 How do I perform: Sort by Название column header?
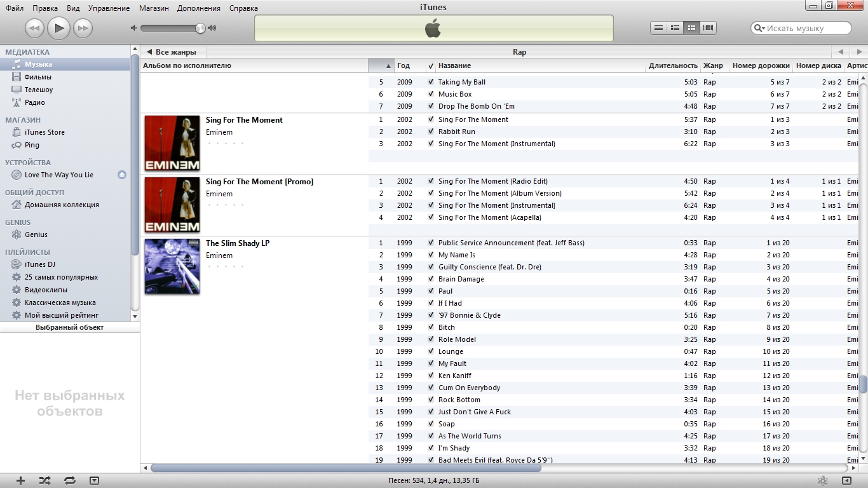pos(540,65)
